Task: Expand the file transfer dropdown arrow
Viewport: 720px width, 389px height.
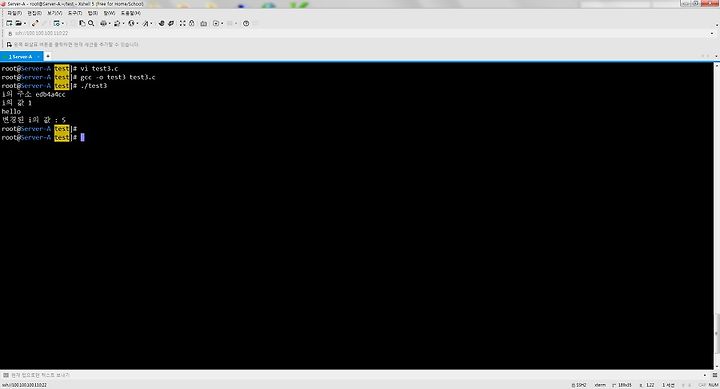Action: point(124,23)
